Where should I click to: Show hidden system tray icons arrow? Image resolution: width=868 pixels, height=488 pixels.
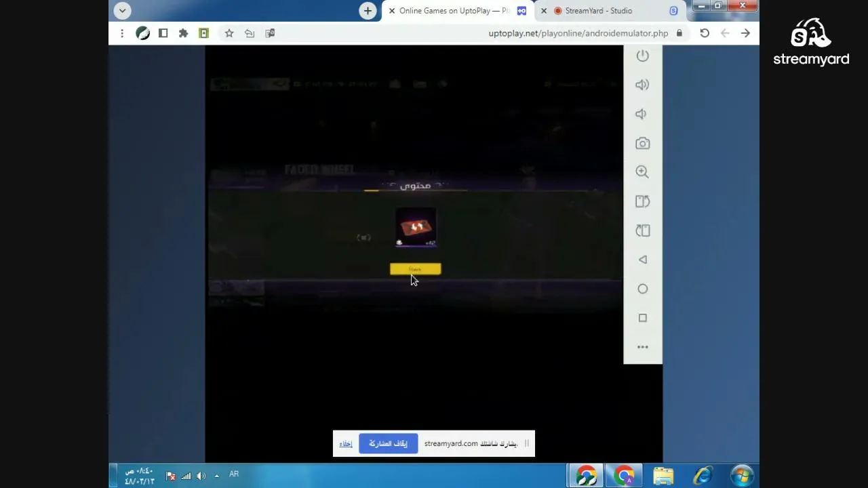point(217,476)
